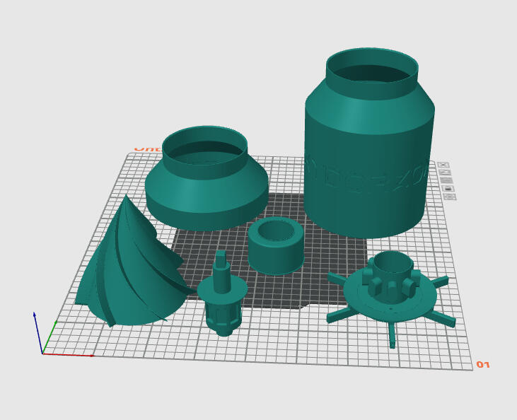This screenshot has width=517, height=420.
Task: Click the red X-axis arrow
Action: tap(69, 355)
